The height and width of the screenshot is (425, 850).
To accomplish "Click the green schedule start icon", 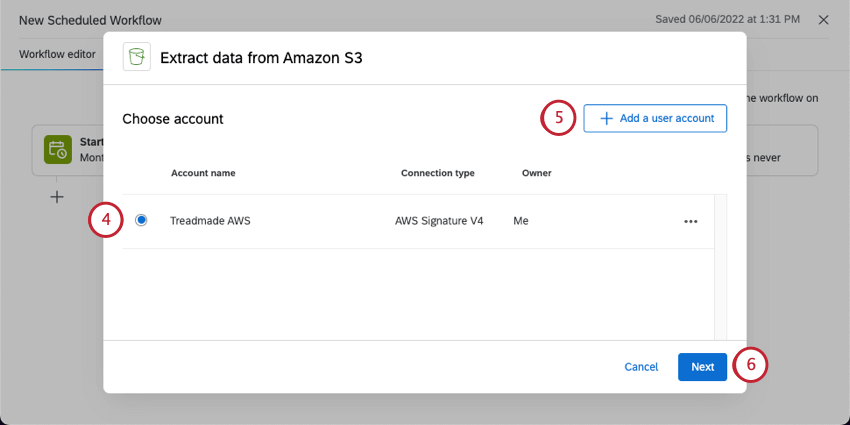I will 56,150.
